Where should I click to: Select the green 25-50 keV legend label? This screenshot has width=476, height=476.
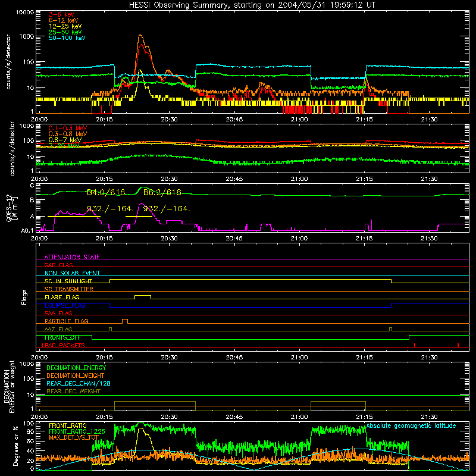65,32
